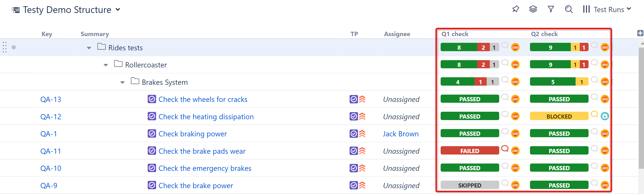Collapse the Rollercoaster folder
The image size is (644, 194).
point(106,65)
